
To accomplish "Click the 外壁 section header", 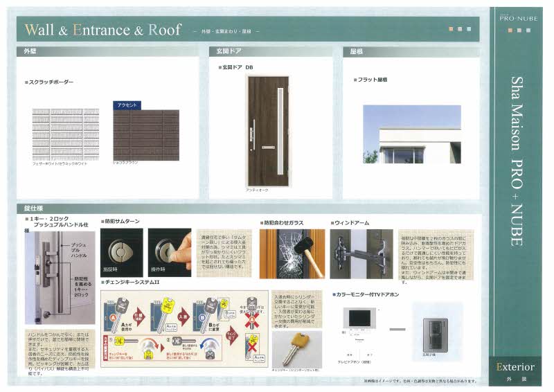I will pos(30,52).
